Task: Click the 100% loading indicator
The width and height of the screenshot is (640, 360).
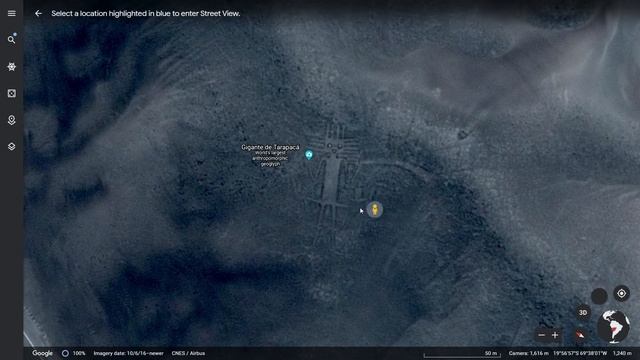Action: click(x=73, y=353)
